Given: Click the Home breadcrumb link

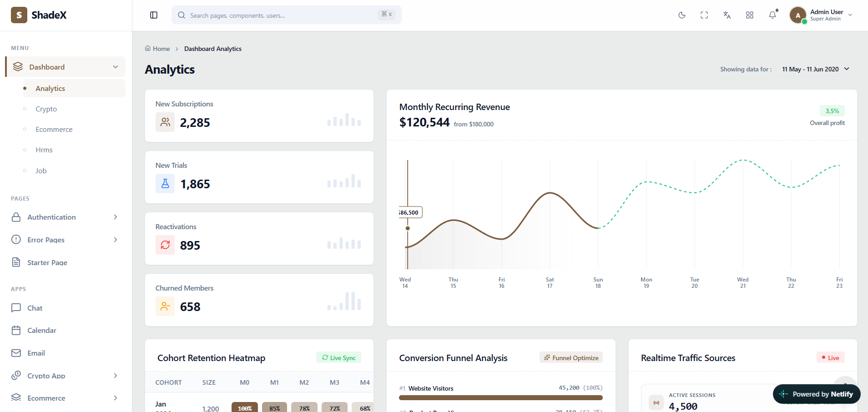Looking at the screenshot, I should click(157, 49).
